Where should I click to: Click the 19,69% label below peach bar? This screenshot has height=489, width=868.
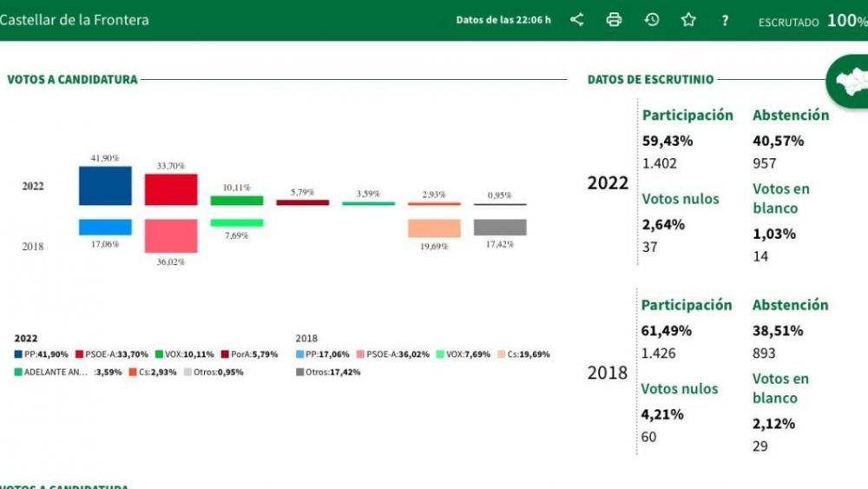[x=434, y=246]
